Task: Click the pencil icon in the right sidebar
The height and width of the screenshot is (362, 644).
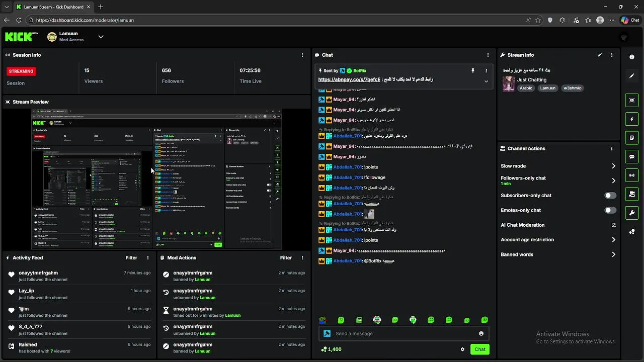Action: 632,76
